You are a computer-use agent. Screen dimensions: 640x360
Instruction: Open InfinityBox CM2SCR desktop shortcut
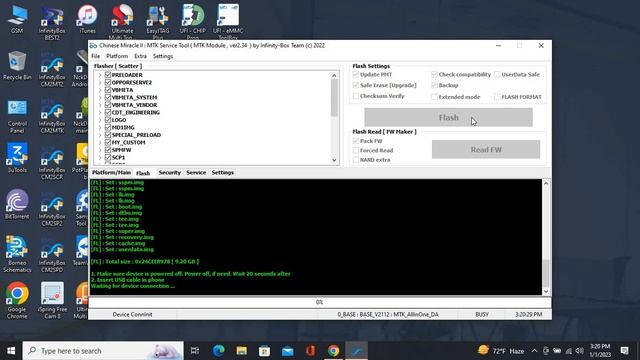pyautogui.click(x=52, y=162)
